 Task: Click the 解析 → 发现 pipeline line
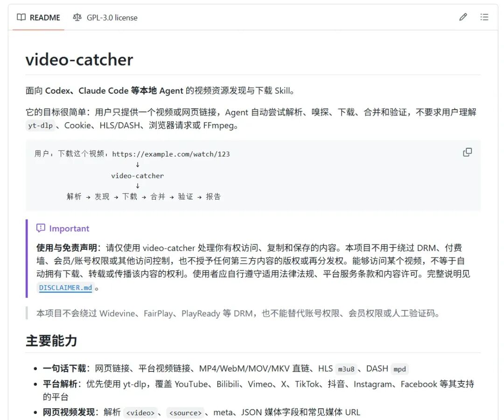point(144,197)
